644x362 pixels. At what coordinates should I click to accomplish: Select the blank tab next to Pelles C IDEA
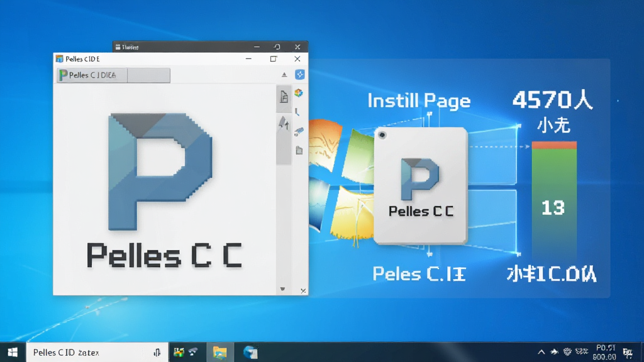click(148, 75)
